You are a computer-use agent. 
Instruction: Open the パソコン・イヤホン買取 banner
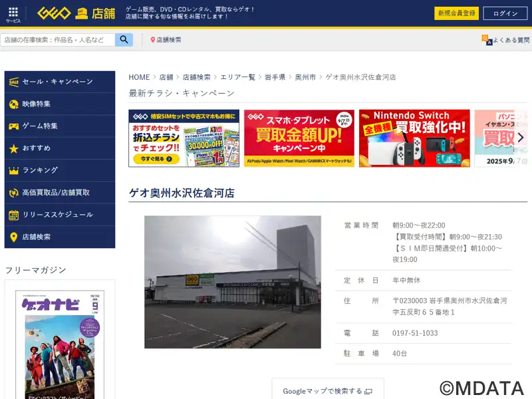[501, 138]
